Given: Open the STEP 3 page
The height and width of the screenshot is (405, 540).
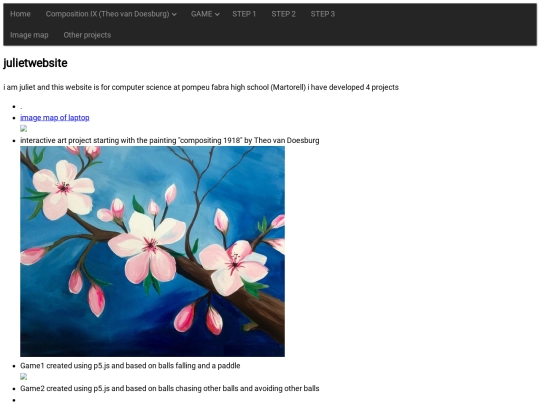Looking at the screenshot, I should [x=323, y=14].
